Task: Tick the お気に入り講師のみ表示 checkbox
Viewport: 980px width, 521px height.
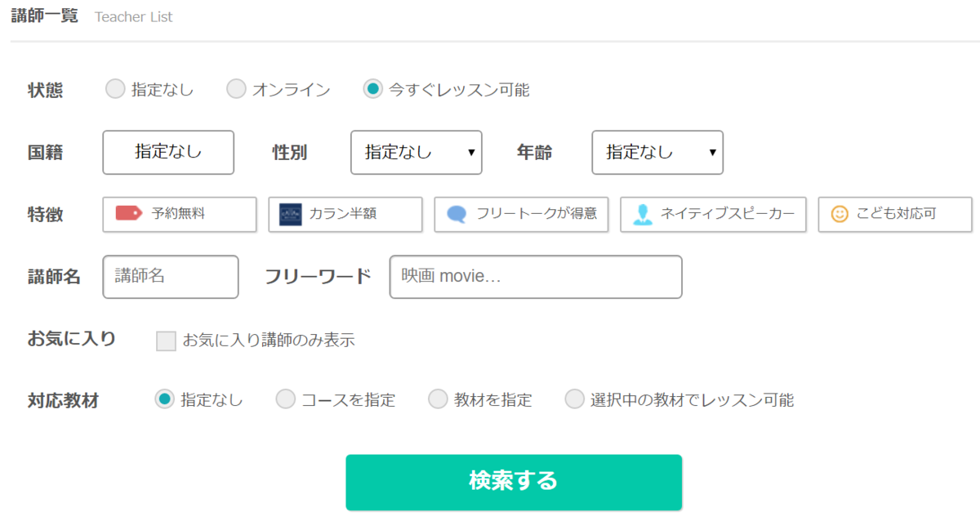Action: click(x=166, y=341)
